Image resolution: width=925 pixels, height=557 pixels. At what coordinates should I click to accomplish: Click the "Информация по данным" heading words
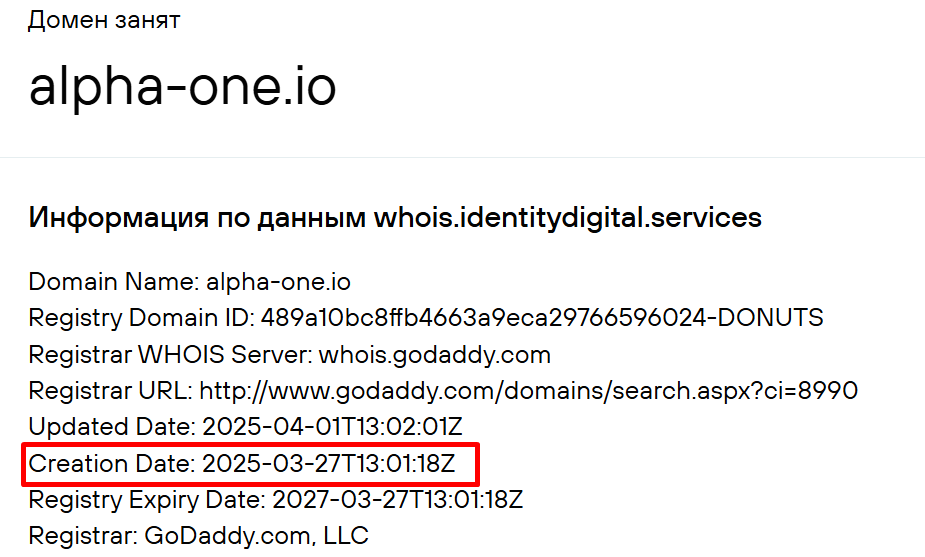click(x=197, y=218)
